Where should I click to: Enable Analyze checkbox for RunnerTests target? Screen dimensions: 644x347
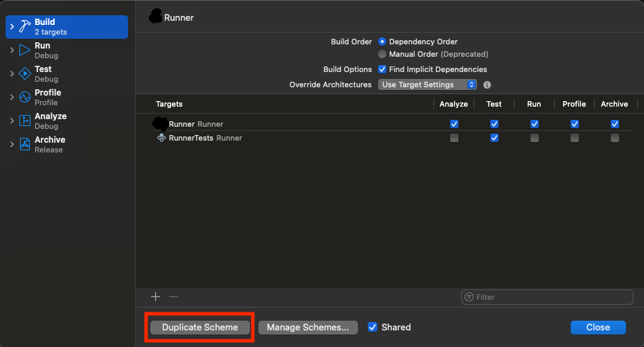[454, 138]
